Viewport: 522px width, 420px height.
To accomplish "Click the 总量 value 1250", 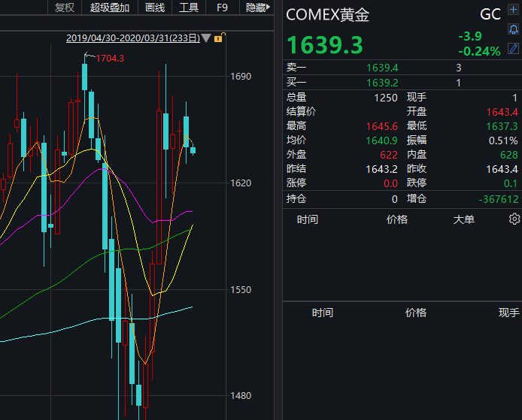I will [386, 98].
